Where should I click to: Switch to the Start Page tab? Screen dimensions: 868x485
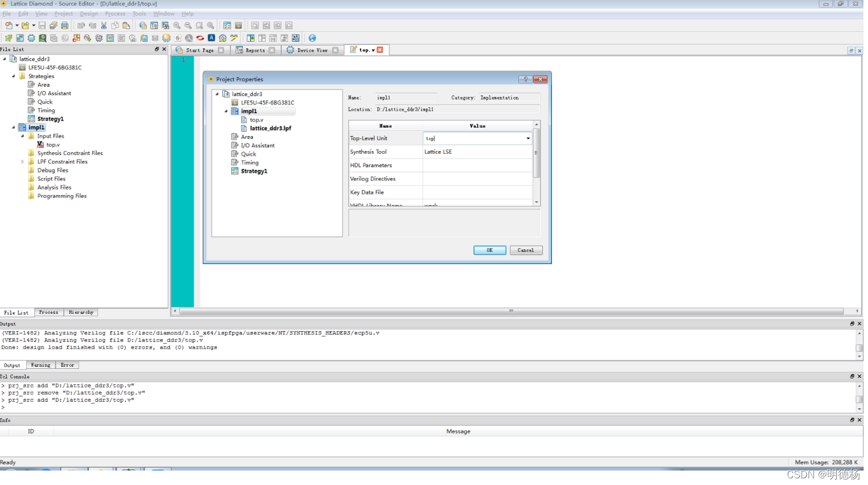click(x=199, y=50)
